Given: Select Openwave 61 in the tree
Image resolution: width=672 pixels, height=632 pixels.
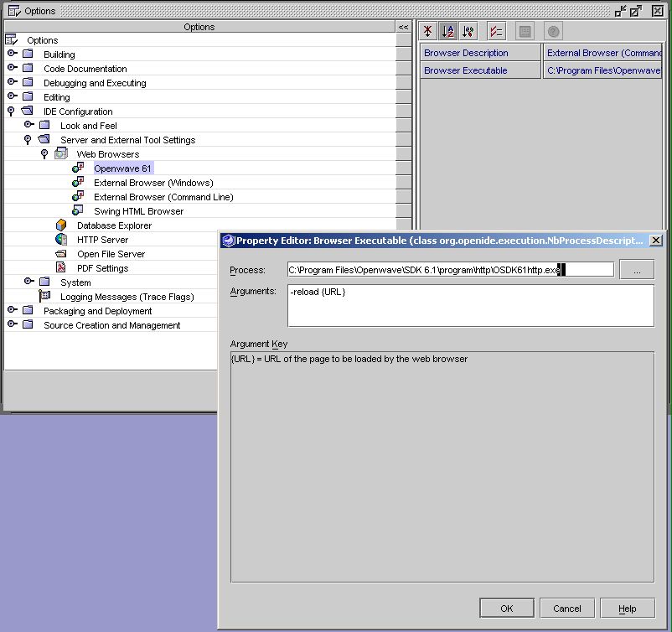Looking at the screenshot, I should click(x=122, y=168).
